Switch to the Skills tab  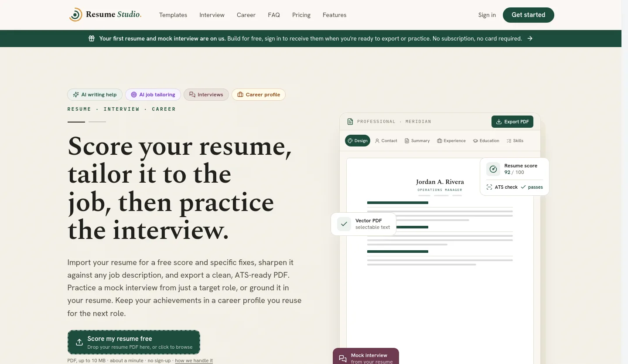[x=515, y=141]
